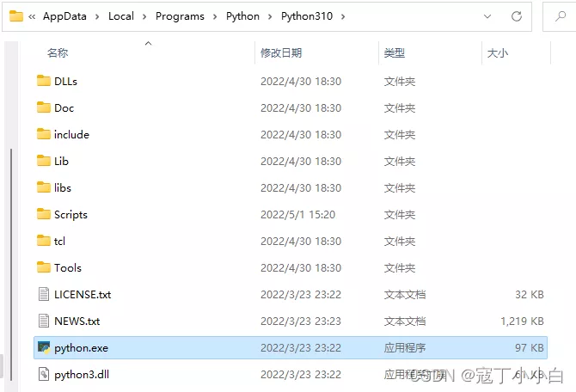
Task: Click the 32 KB size value
Action: click(530, 295)
